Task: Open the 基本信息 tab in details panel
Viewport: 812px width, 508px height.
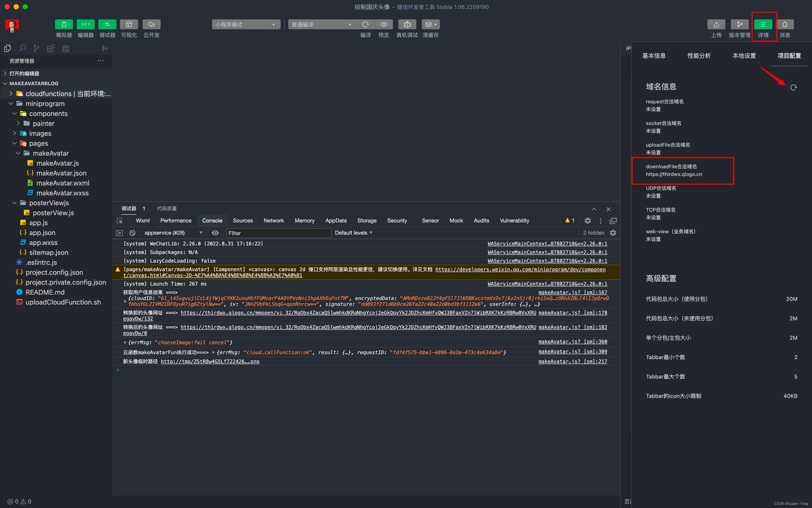Action: tap(654, 56)
